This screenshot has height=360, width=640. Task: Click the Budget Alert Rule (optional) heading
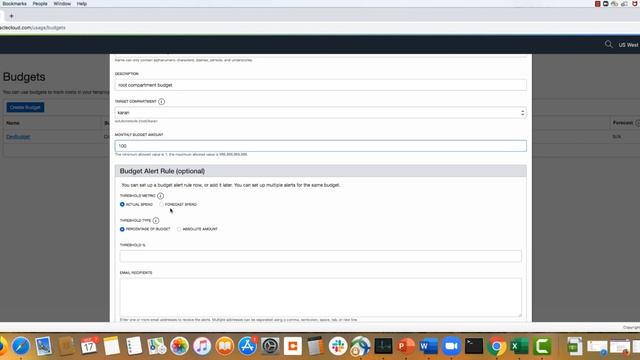[162, 171]
